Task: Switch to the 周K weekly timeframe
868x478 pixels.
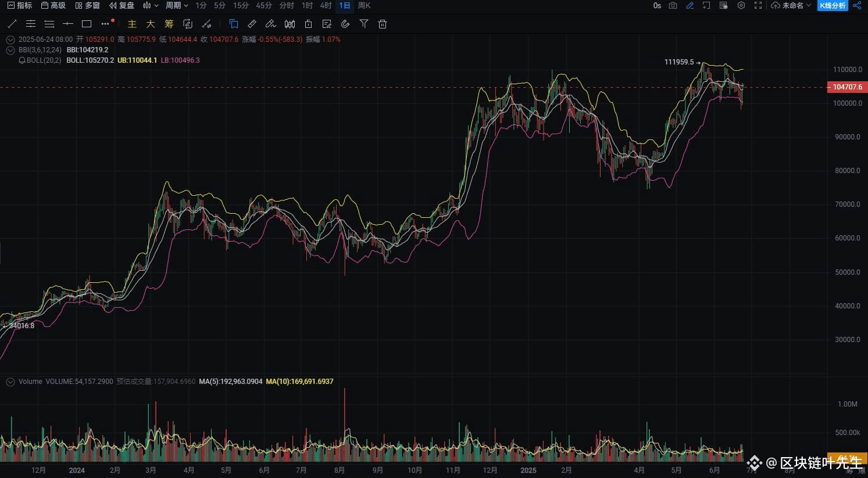Action: 365,5
